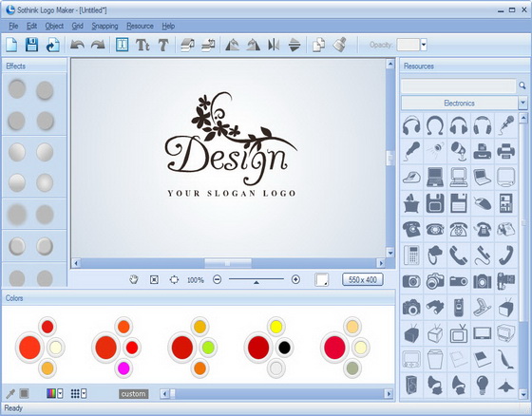Click the custom colors button
This screenshot has width=532, height=416.
point(134,393)
